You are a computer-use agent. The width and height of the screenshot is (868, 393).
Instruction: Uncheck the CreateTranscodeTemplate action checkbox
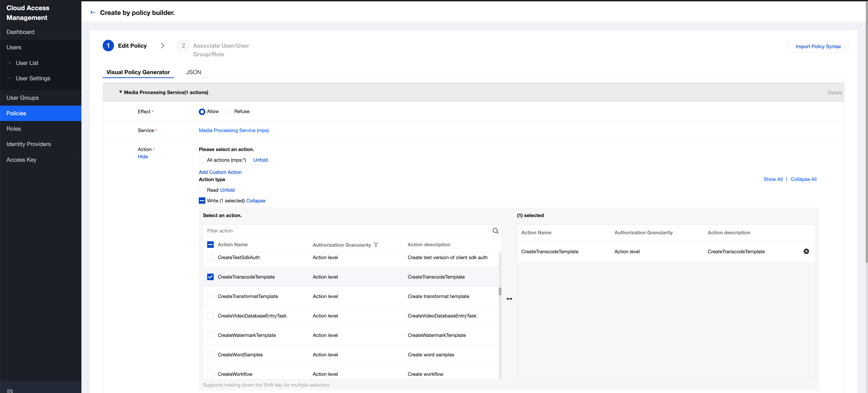210,277
